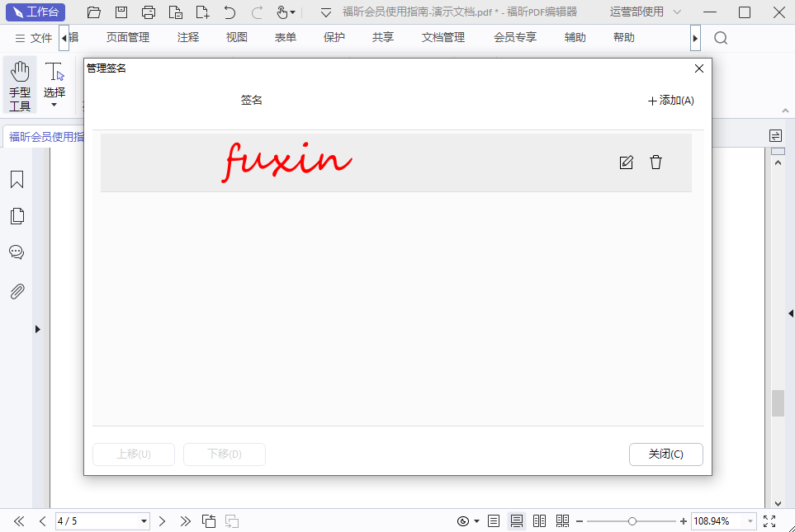Click the next view icon

coord(232,521)
